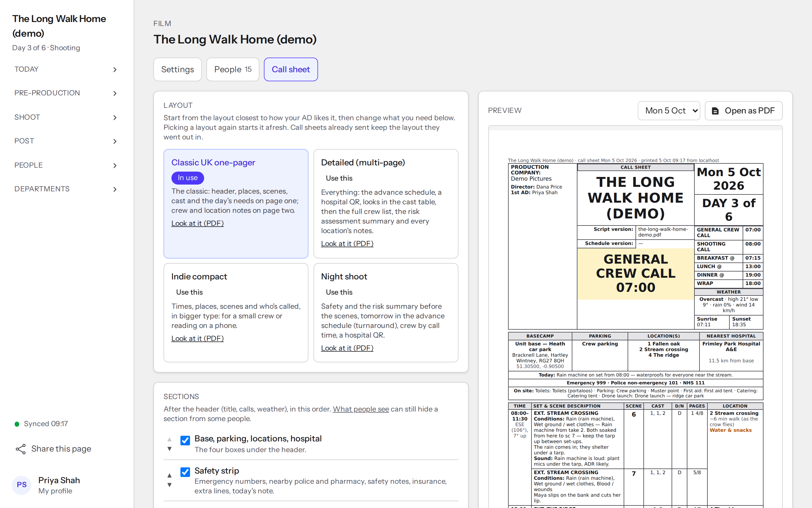Use this for Detailed (multi-page) layout
Viewport: 812px width, 508px height.
pyautogui.click(x=339, y=178)
